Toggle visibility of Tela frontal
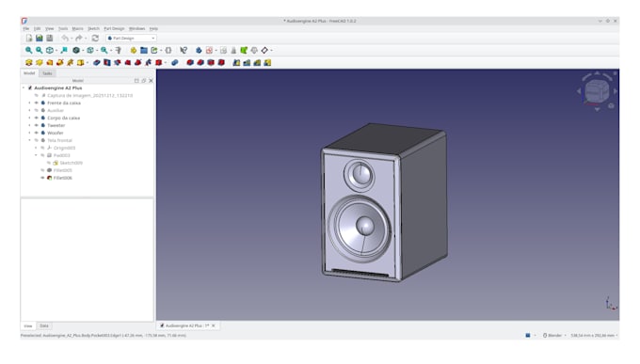The height and width of the screenshot is (364, 640). (37, 140)
